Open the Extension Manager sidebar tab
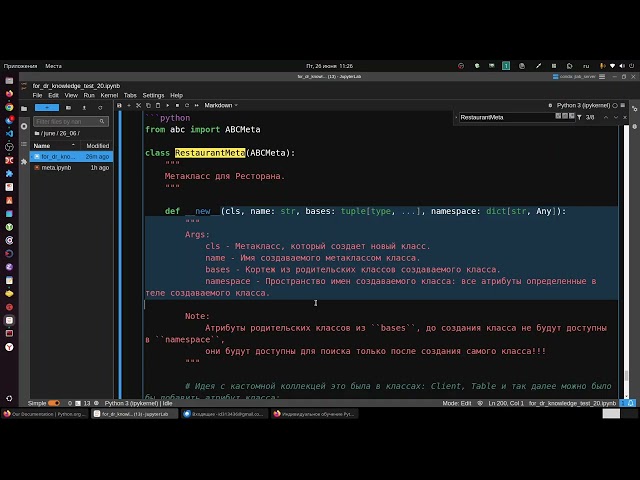The height and width of the screenshot is (480, 640). 24,162
